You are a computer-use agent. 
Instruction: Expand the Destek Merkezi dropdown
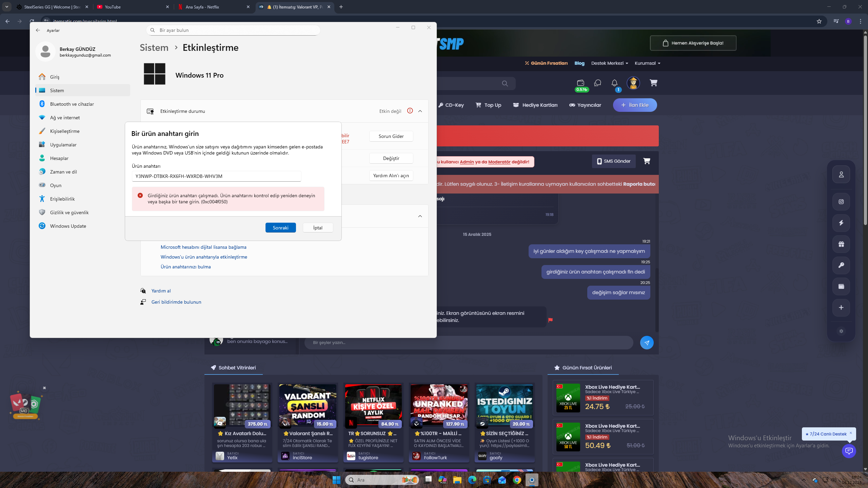coord(610,63)
